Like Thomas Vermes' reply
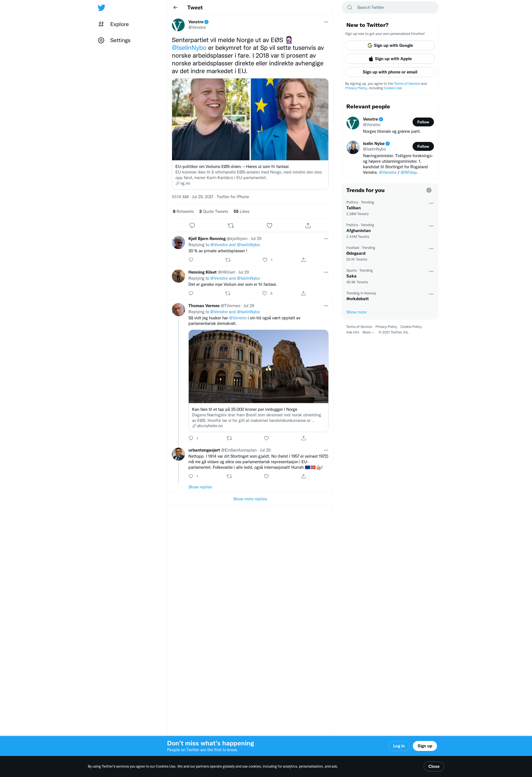 (266, 438)
